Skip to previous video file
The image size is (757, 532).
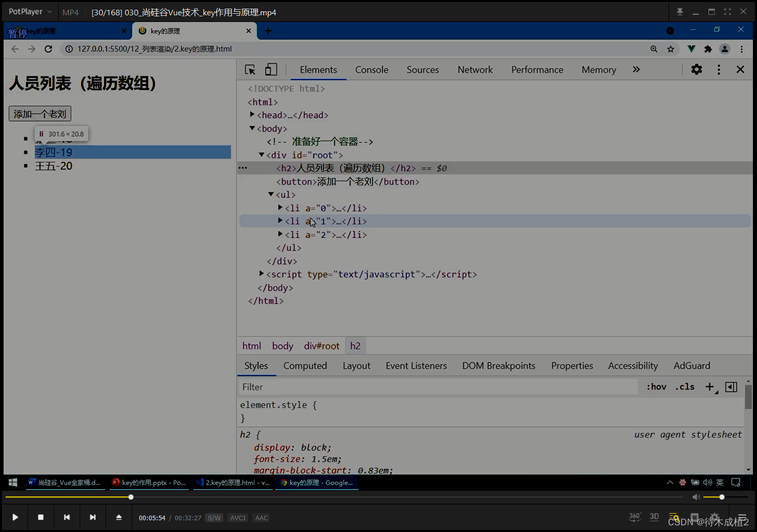pyautogui.click(x=67, y=517)
